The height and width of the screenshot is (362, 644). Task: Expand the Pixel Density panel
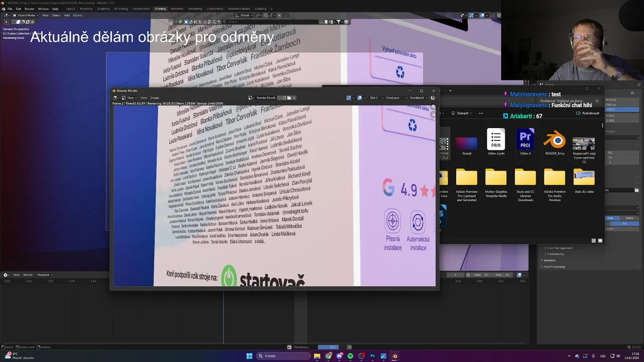point(556,254)
